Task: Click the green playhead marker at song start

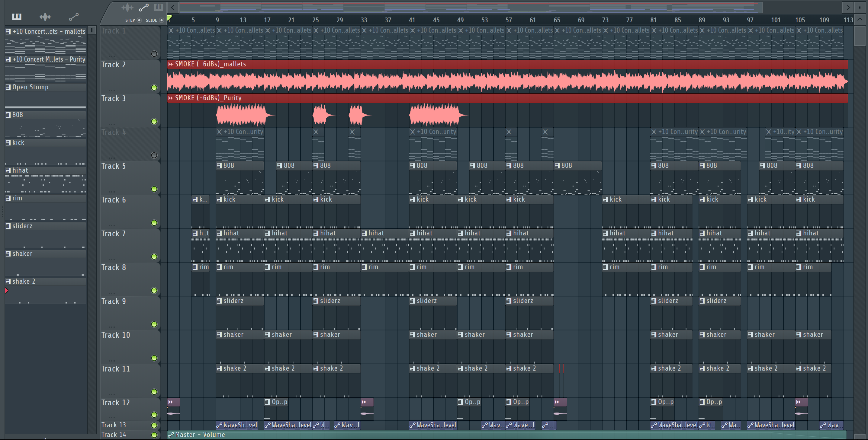Action: tap(170, 18)
